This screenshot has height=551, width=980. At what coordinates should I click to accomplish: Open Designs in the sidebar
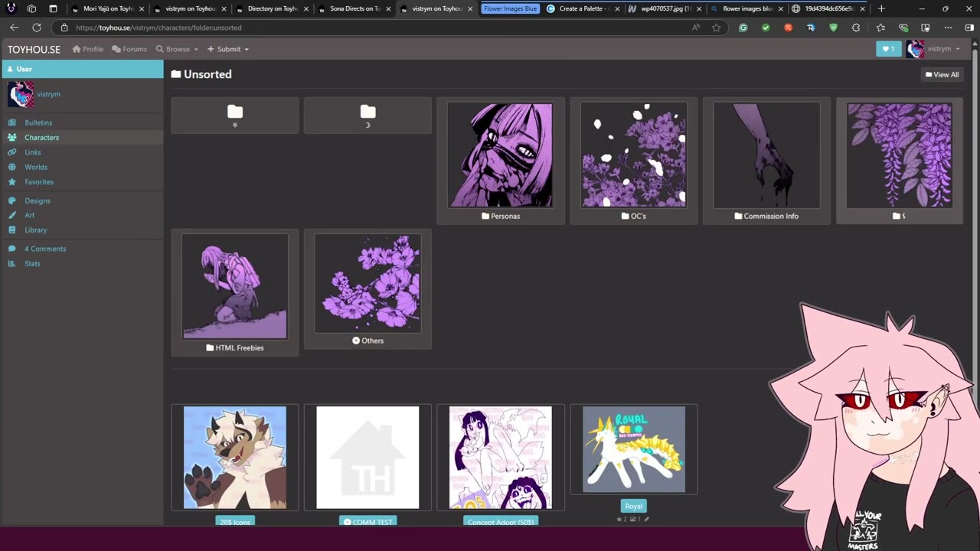tap(38, 201)
